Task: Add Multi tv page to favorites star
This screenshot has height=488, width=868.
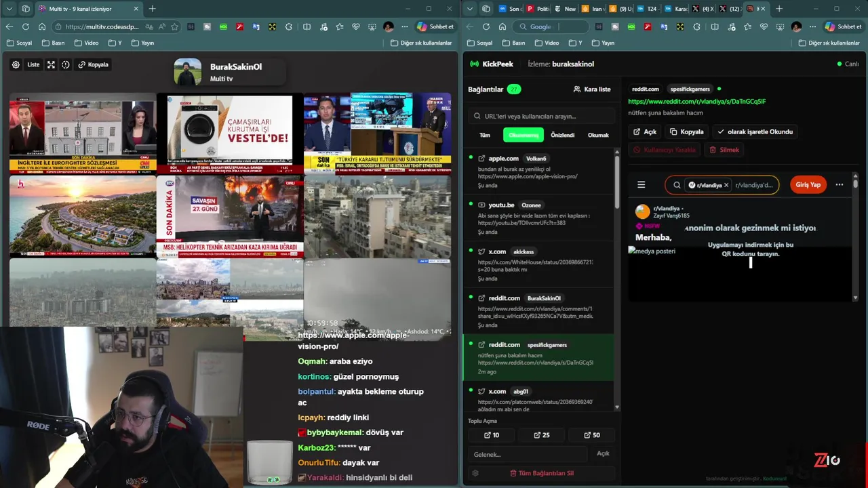Action: point(174,26)
